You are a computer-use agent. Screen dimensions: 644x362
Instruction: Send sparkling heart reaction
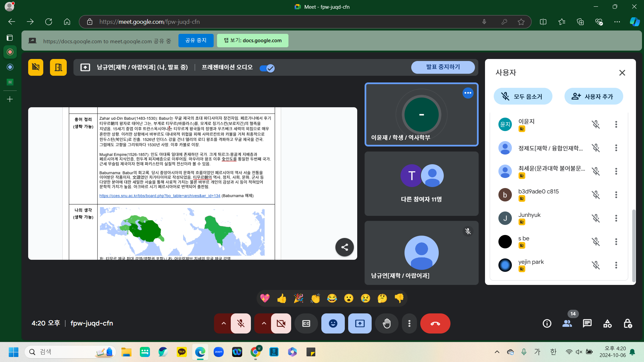tap(265, 298)
